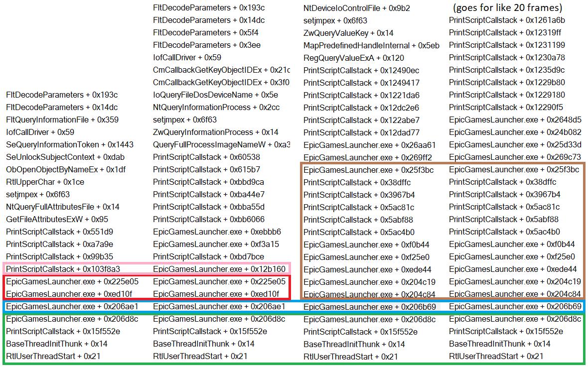This screenshot has height=367, width=588.
Task: Select 'CmCallbackGetKeyObjectIDEx + 0x3f0' entry
Action: [x=221, y=83]
